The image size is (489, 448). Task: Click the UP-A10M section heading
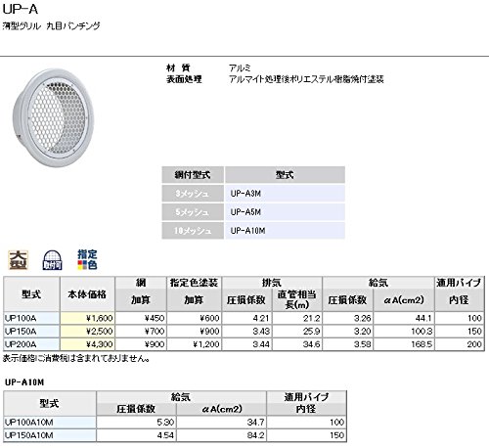24,382
